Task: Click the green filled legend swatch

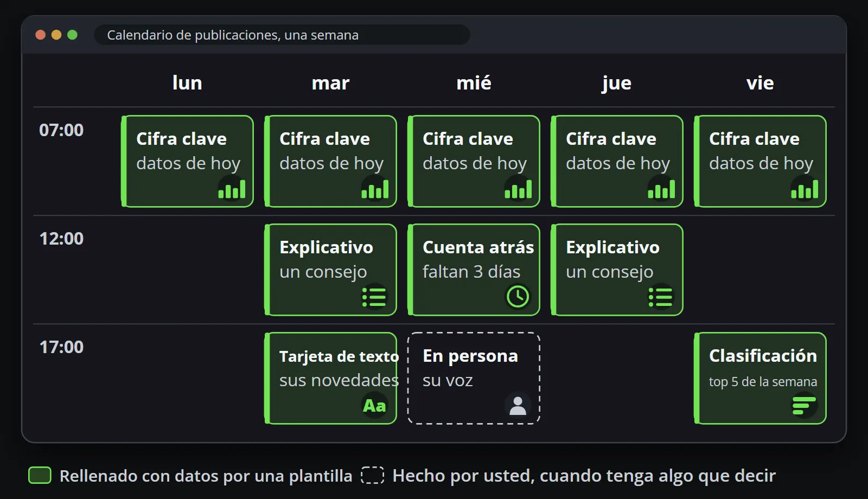Action: tap(40, 475)
